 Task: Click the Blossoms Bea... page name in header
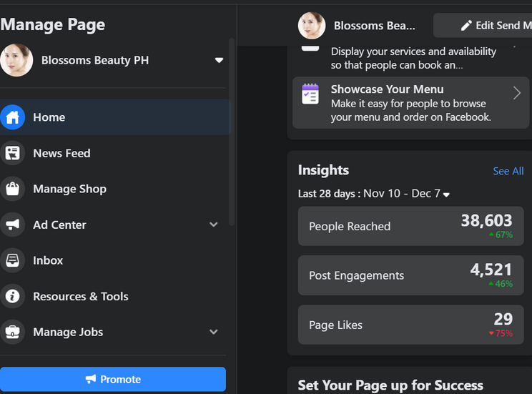click(x=374, y=26)
